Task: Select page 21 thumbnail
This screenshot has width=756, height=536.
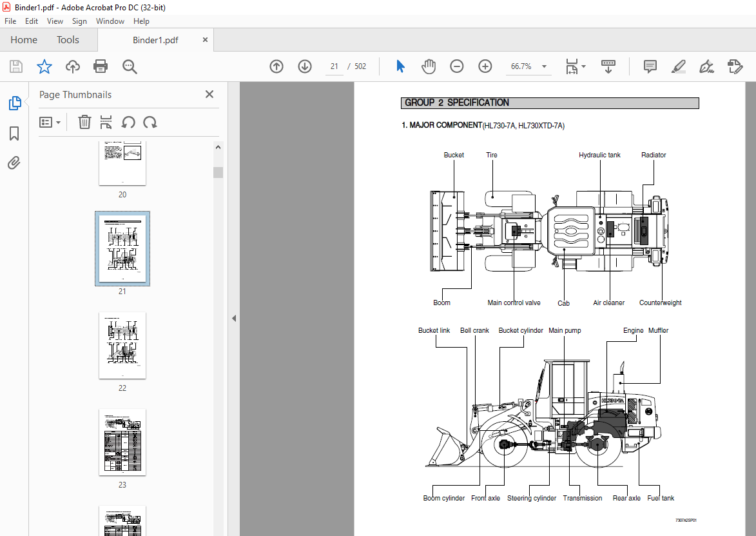Action: 122,248
